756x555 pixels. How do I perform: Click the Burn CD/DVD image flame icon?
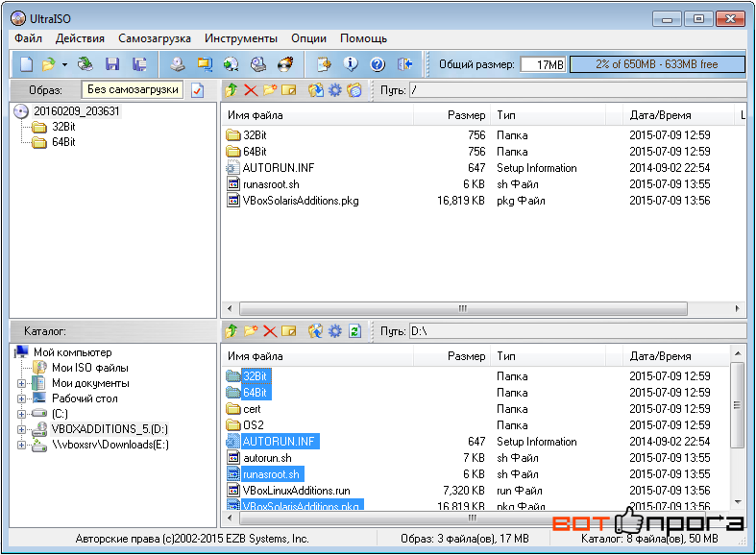285,64
